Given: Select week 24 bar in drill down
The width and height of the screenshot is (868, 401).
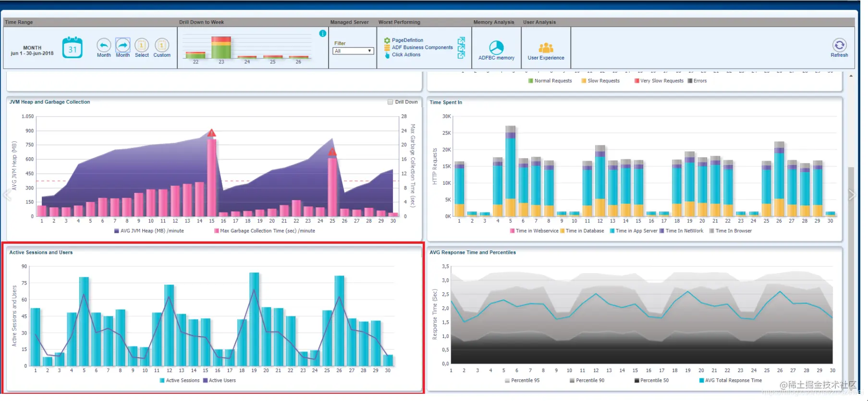Looking at the screenshot, I should [247, 57].
